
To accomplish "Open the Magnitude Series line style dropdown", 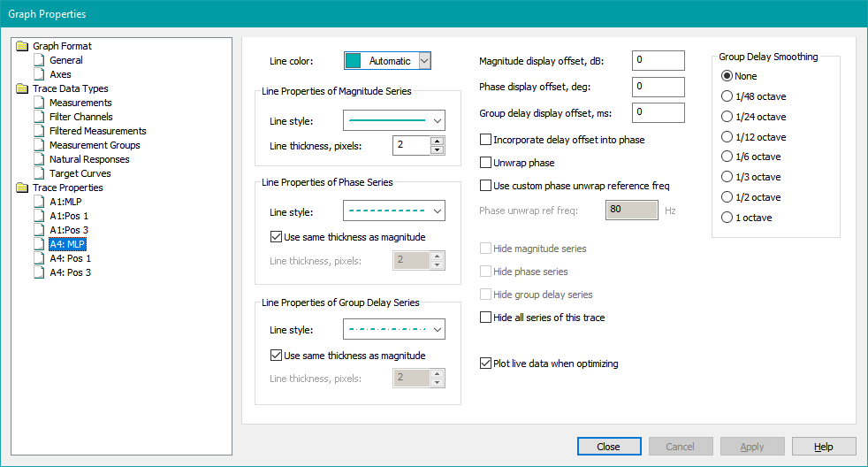I will pos(394,120).
